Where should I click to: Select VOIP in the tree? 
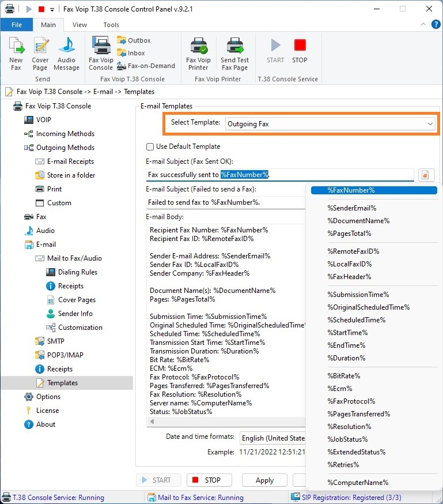click(37, 119)
